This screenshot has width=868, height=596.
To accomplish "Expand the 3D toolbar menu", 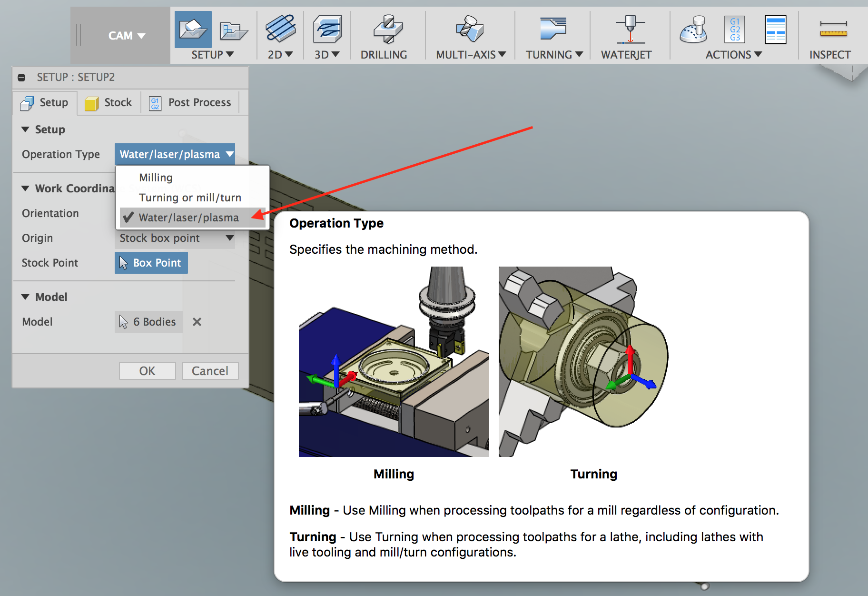I will point(327,55).
